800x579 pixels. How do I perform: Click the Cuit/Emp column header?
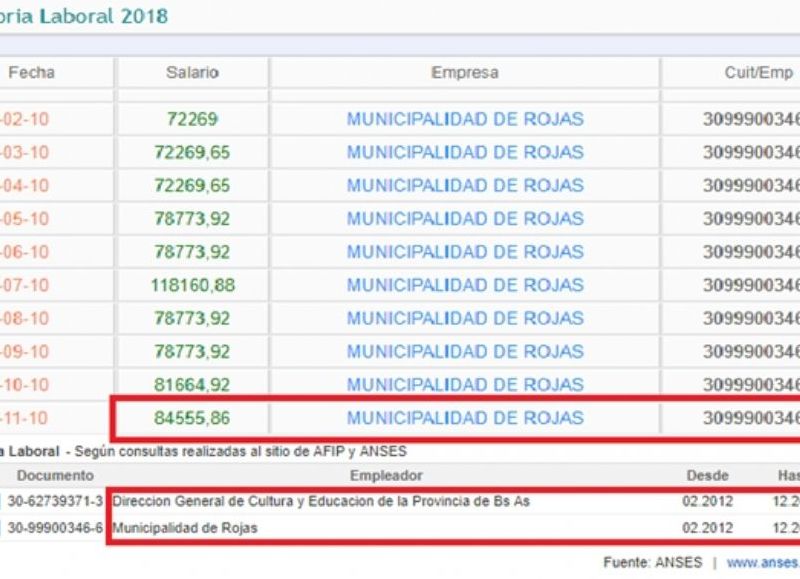[759, 72]
